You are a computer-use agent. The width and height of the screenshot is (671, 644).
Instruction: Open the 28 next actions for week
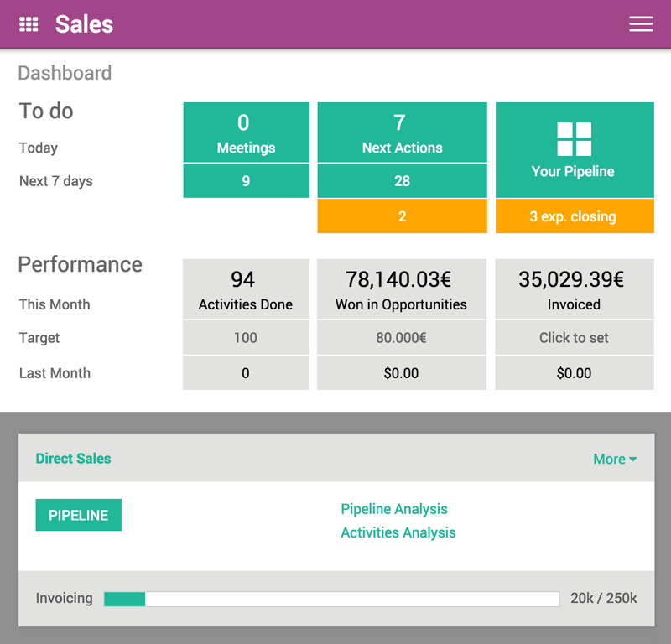[x=402, y=180]
